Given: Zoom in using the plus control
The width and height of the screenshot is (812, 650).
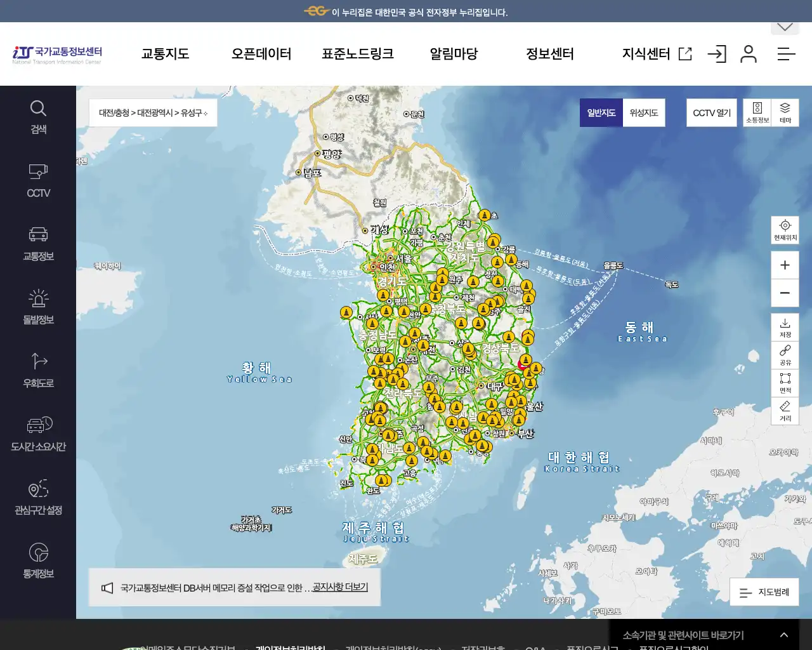Looking at the screenshot, I should coord(785,265).
